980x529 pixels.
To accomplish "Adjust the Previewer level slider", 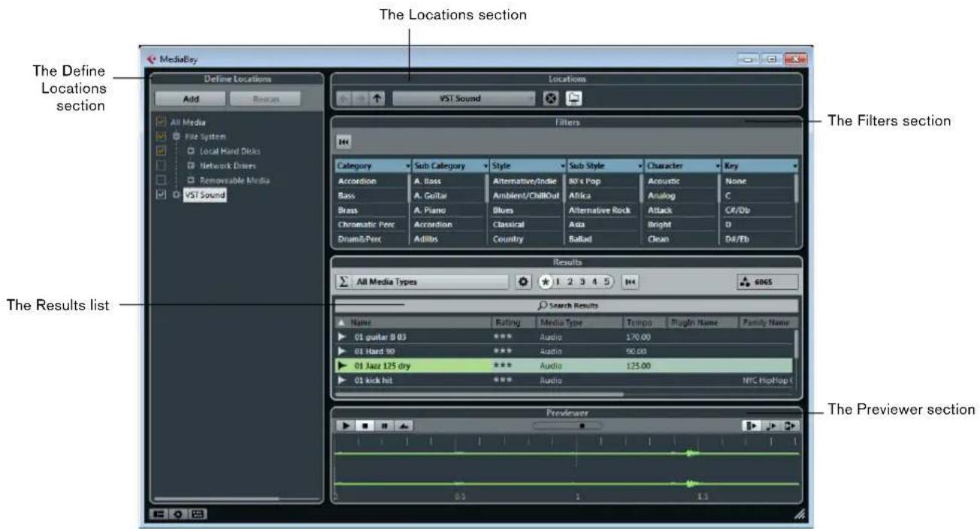I will [x=567, y=425].
